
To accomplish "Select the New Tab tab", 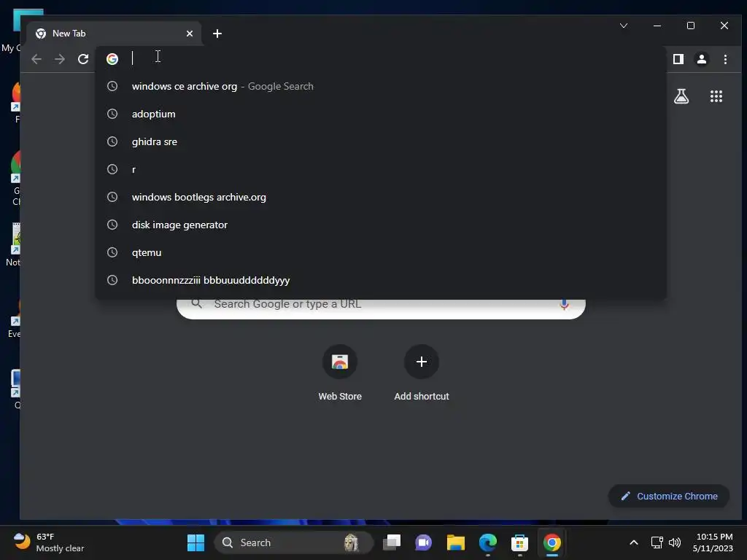I will point(114,34).
